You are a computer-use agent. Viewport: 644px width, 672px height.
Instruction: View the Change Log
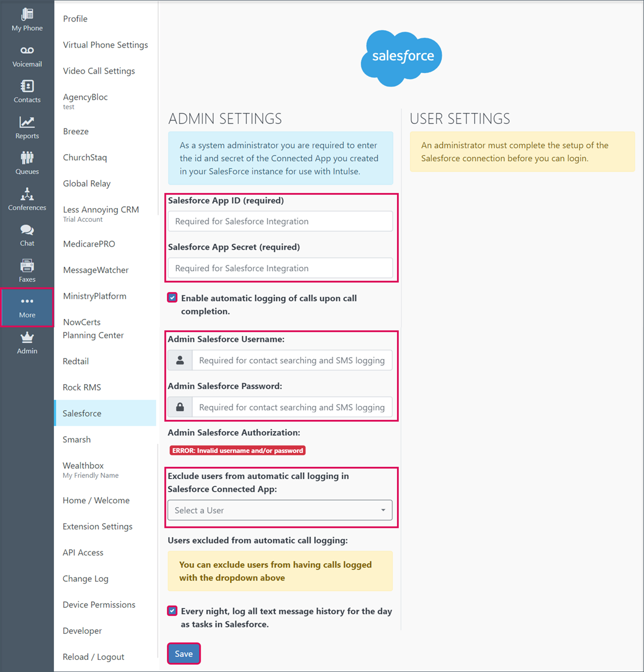point(85,579)
